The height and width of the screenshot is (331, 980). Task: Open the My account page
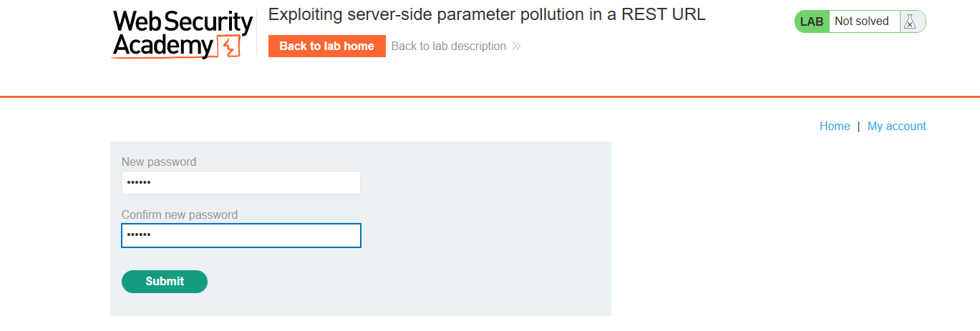coord(896,126)
